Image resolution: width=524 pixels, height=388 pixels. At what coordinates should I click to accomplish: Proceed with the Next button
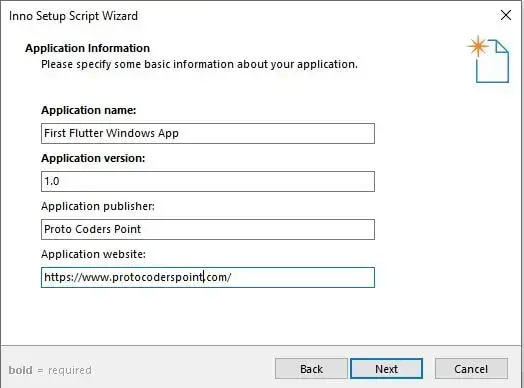point(386,369)
